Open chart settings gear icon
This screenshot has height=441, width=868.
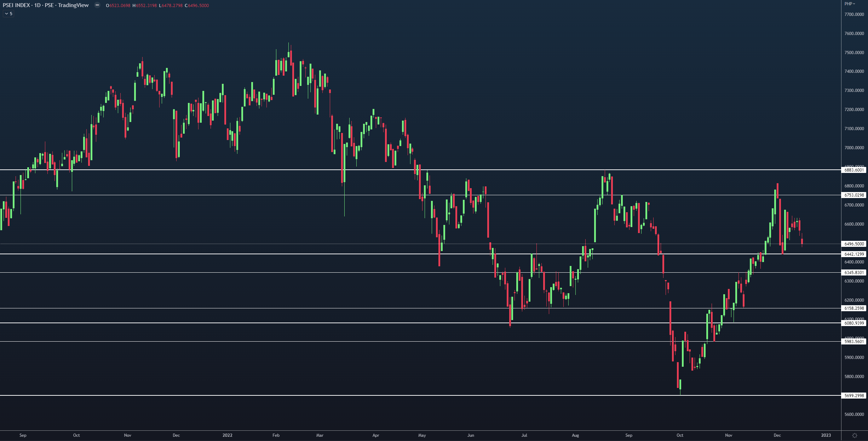pyautogui.click(x=855, y=435)
